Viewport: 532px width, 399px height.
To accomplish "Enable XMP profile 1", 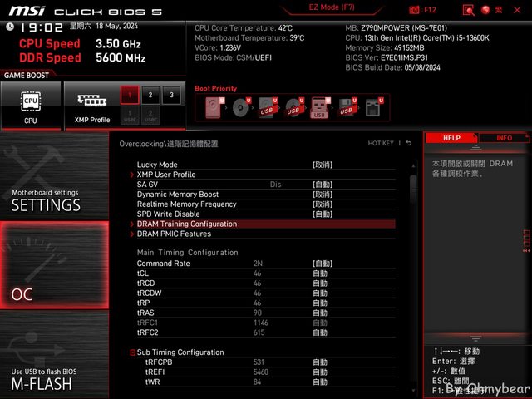I will coord(129,95).
